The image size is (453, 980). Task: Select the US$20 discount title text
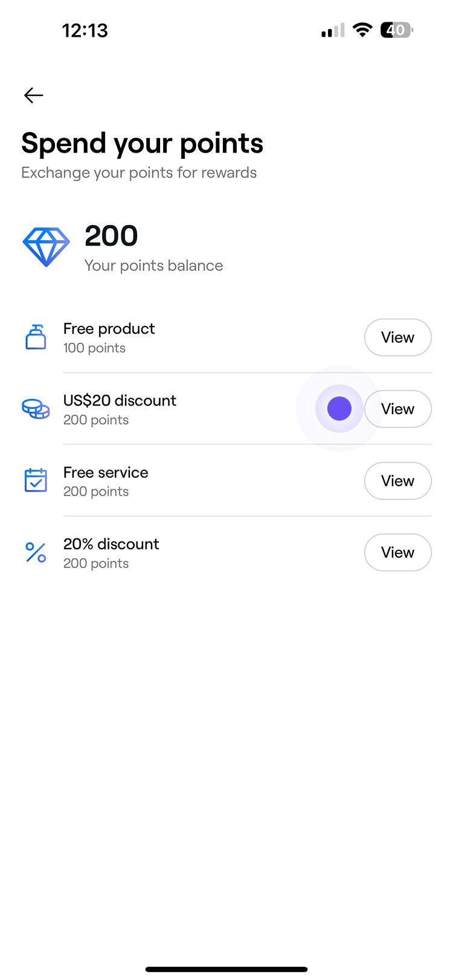[120, 401]
